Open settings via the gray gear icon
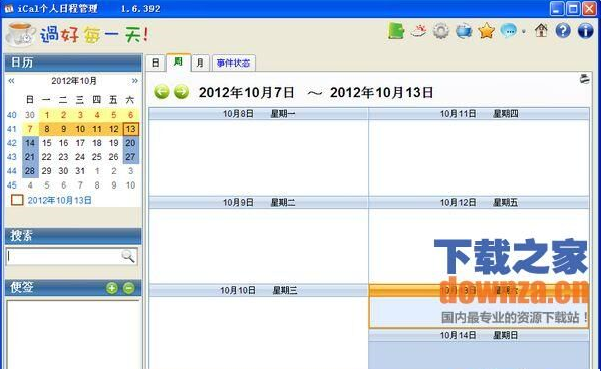The image size is (603, 371). [x=441, y=31]
